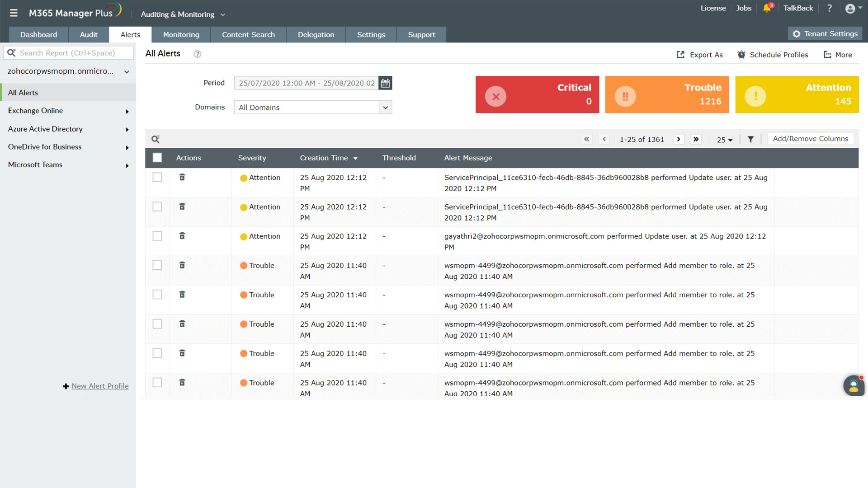Viewport: 868px width, 488px height.
Task: Delete the first Attention alert via trash icon
Action: (x=182, y=177)
